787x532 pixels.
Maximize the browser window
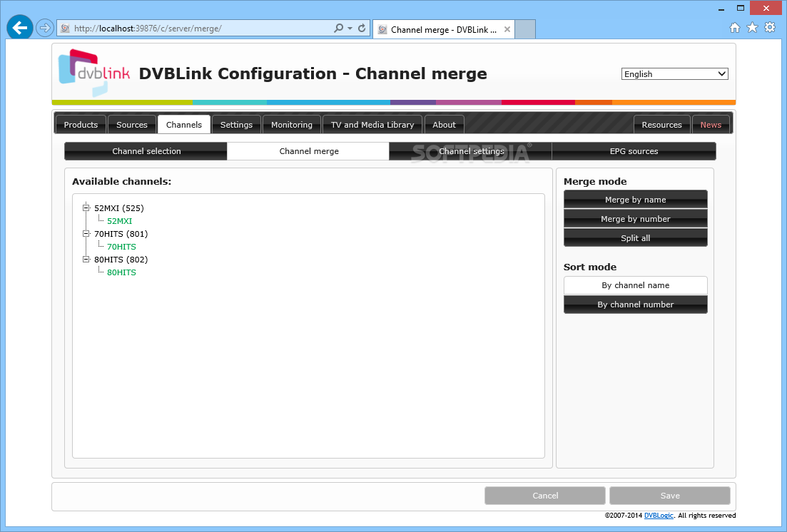[741, 8]
